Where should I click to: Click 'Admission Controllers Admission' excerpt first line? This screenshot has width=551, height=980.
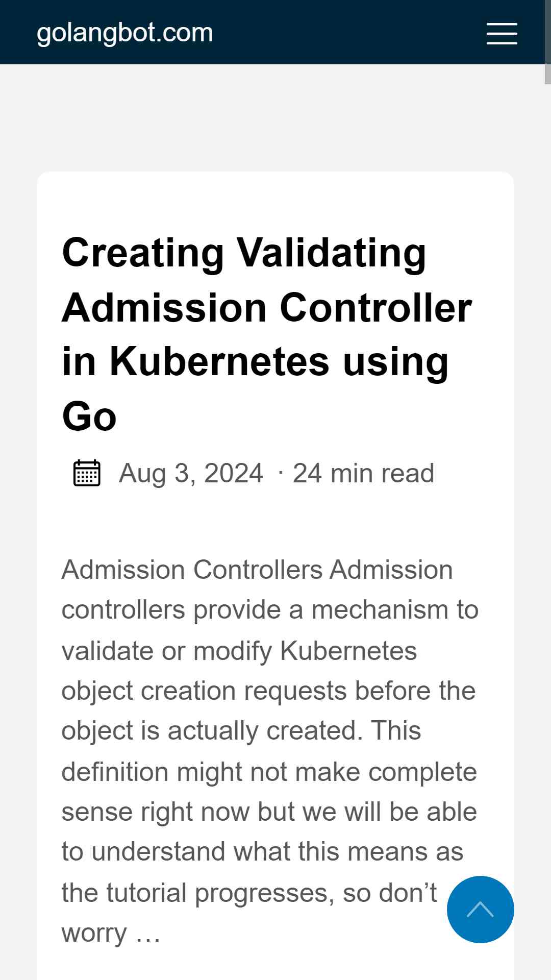point(257,570)
